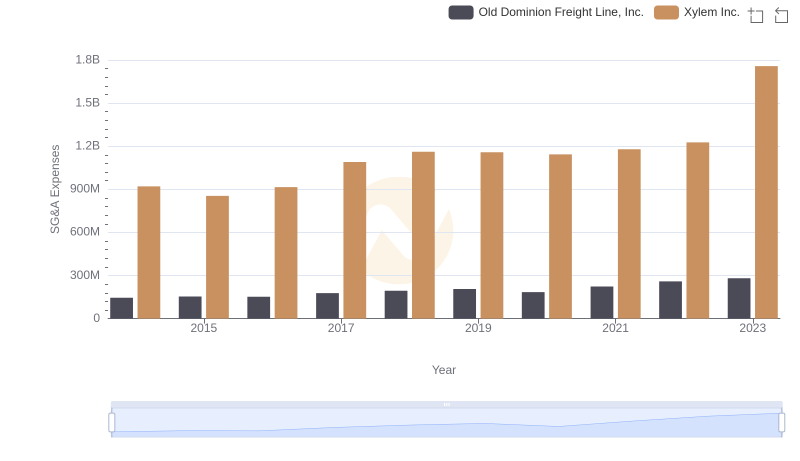Click the Old Dominion Freight Line, Inc. legend label
800x461 pixels.
point(561,12)
